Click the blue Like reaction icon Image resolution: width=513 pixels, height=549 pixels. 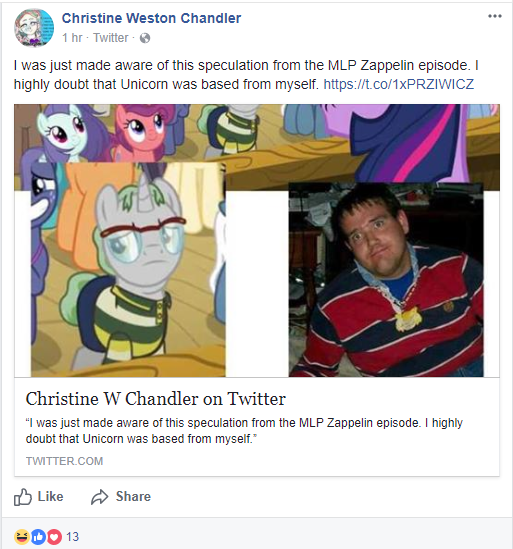[x=39, y=537]
